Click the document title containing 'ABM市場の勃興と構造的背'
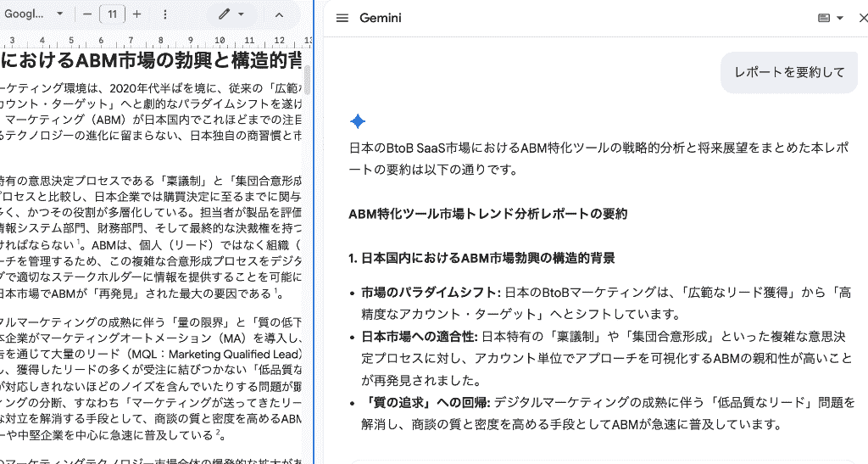 click(151, 59)
